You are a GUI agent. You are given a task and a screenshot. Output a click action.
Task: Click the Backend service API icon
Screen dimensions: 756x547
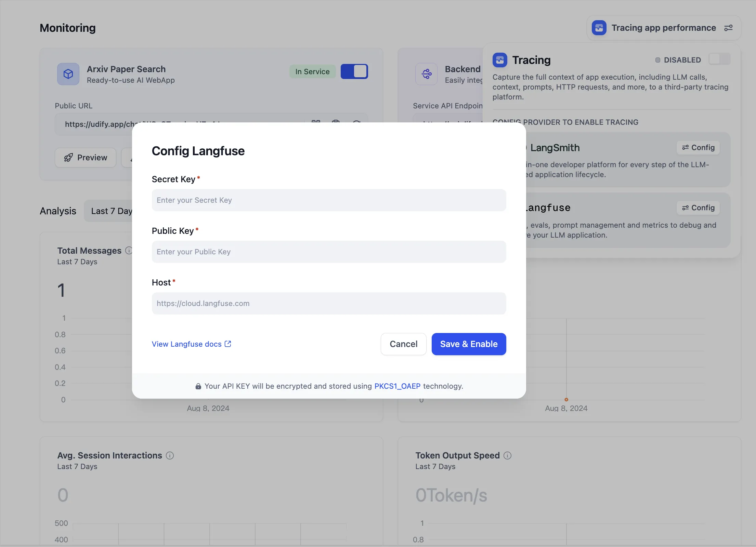click(x=426, y=74)
